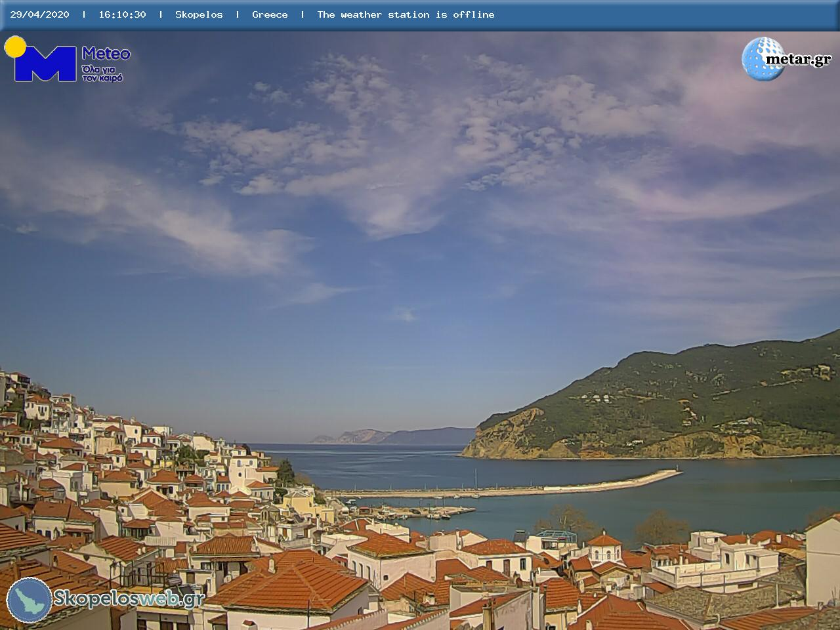The height and width of the screenshot is (630, 840).
Task: Click the Skopelosweb.gr island map icon
Action: 30,600
